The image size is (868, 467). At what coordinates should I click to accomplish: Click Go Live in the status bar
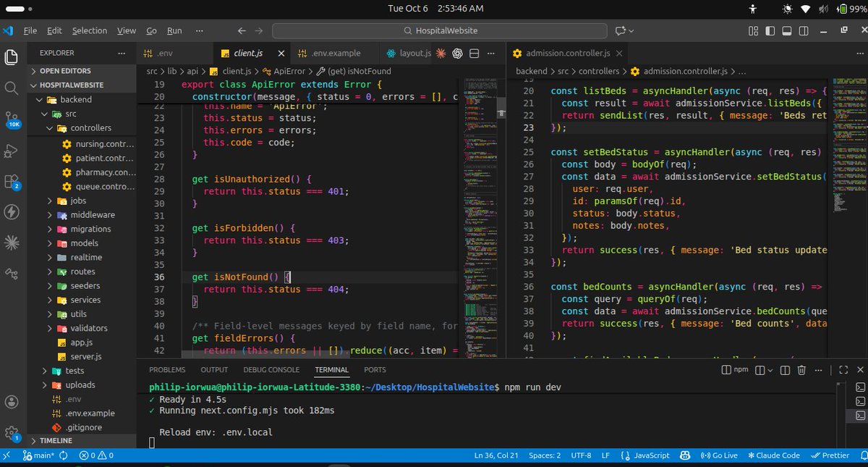coord(719,455)
